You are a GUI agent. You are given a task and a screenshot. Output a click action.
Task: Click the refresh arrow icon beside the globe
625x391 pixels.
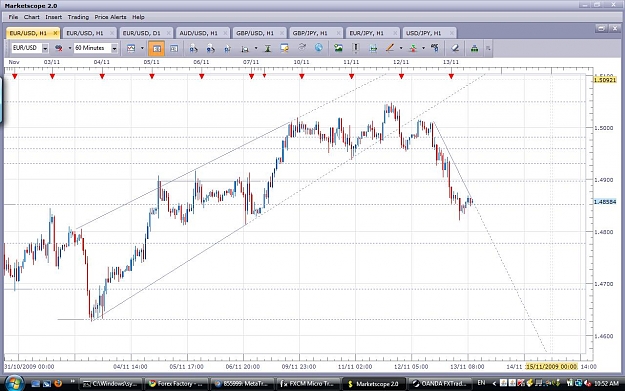302,48
